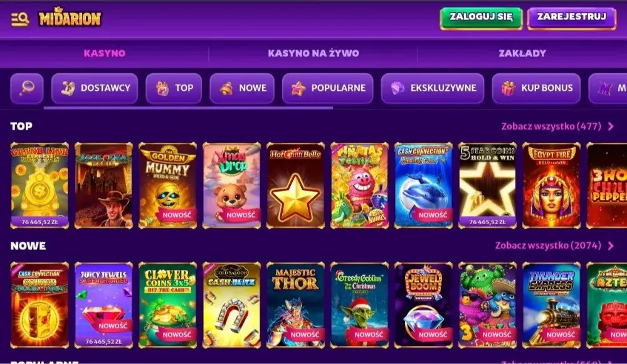Switch to the Zakłady tab

coord(522,53)
